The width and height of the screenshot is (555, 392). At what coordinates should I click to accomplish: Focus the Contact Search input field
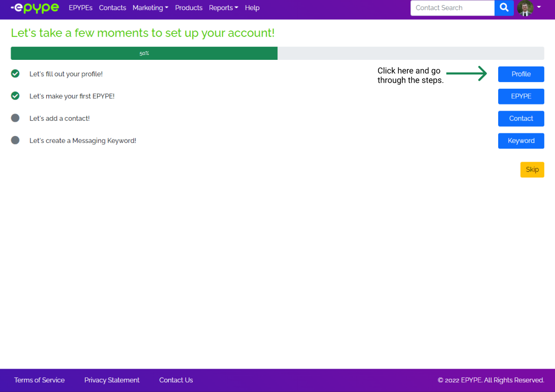coord(452,8)
